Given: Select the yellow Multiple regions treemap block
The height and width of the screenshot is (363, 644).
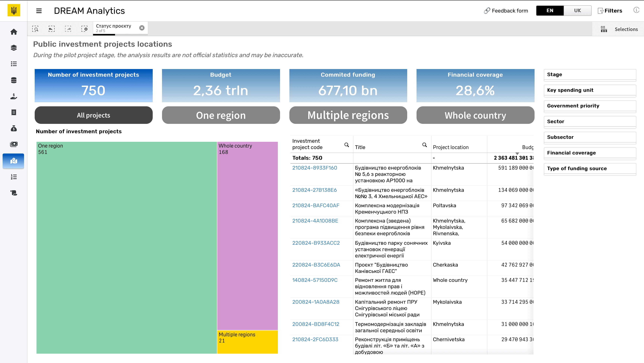Looking at the screenshot, I should point(247,342).
